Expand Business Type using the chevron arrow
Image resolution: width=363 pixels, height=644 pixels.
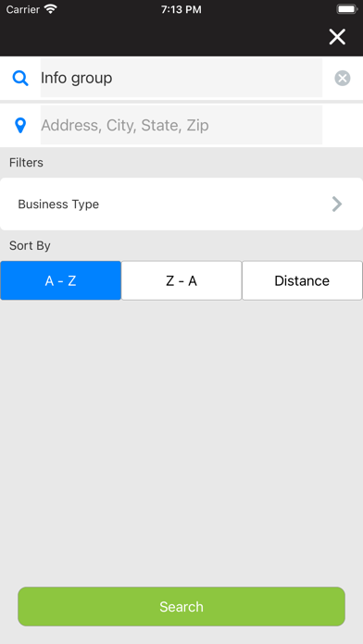point(337,204)
